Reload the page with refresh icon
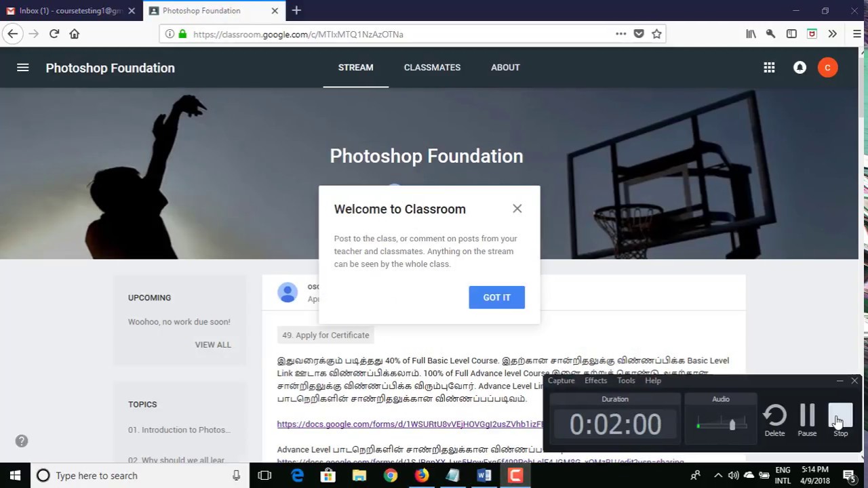 click(54, 34)
